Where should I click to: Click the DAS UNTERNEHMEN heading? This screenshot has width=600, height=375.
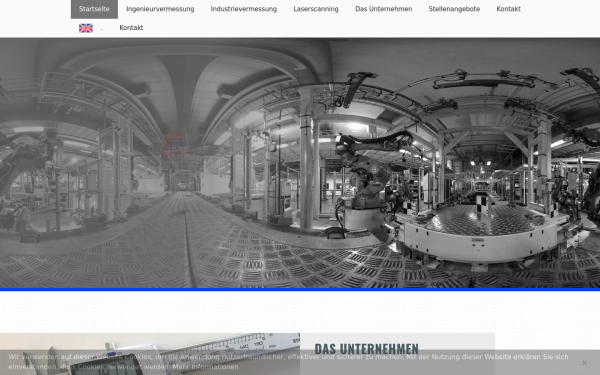tap(367, 349)
